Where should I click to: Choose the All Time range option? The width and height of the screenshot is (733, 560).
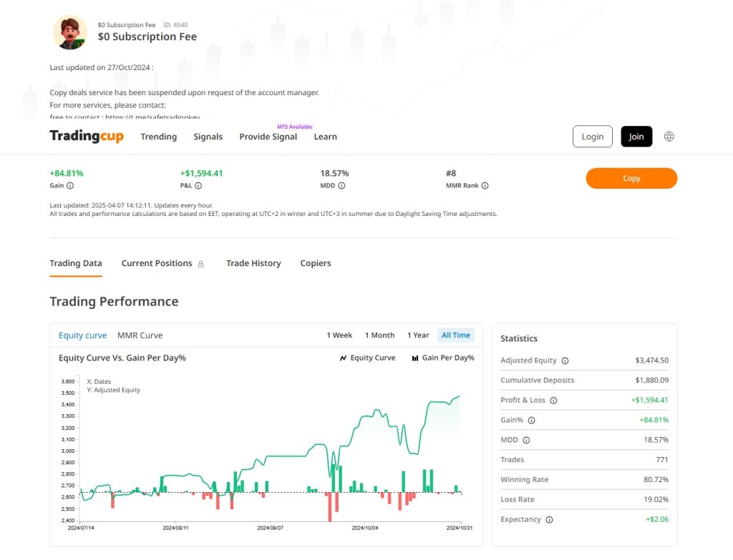coord(455,335)
